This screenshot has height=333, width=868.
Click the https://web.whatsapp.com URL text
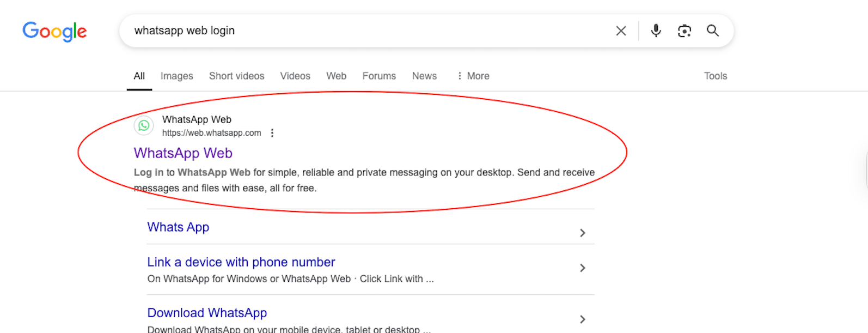coord(212,133)
